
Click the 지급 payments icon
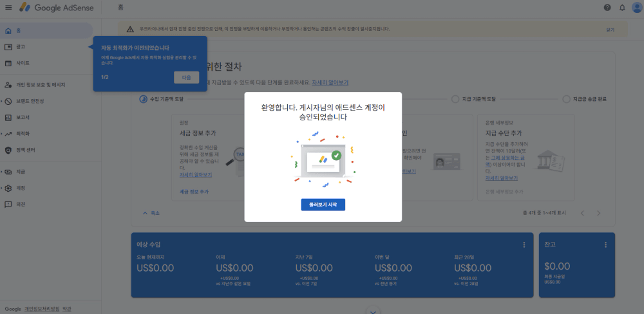coord(8,172)
